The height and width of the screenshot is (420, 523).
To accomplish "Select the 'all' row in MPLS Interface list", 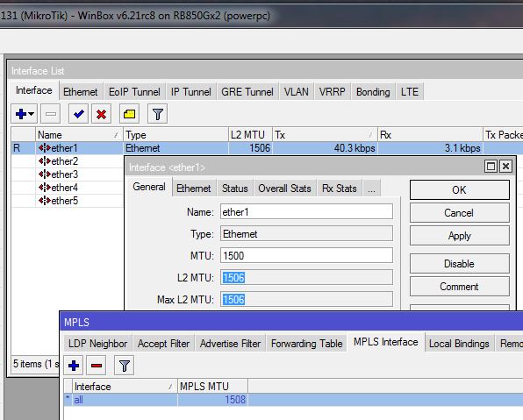I will (293, 399).
